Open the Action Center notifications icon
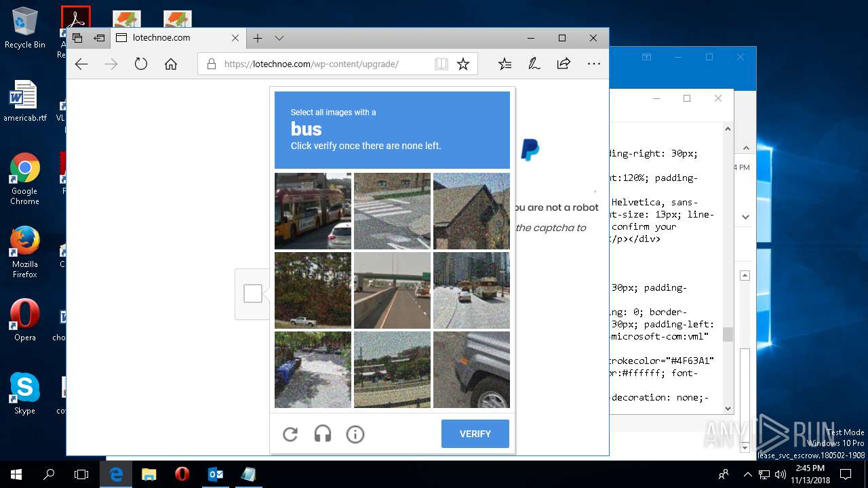Image resolution: width=868 pixels, height=488 pixels. click(x=846, y=474)
